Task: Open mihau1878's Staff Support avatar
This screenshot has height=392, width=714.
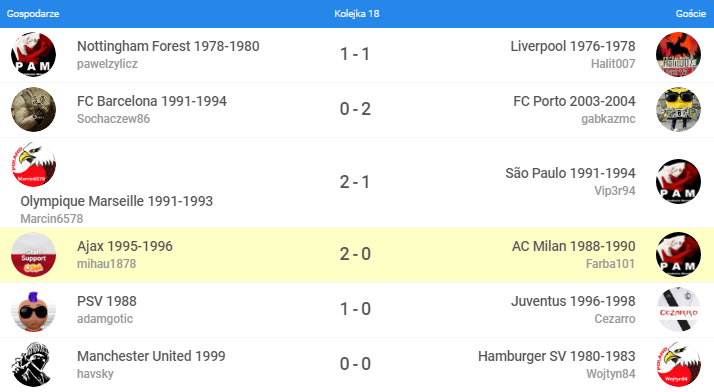Action: pos(33,255)
